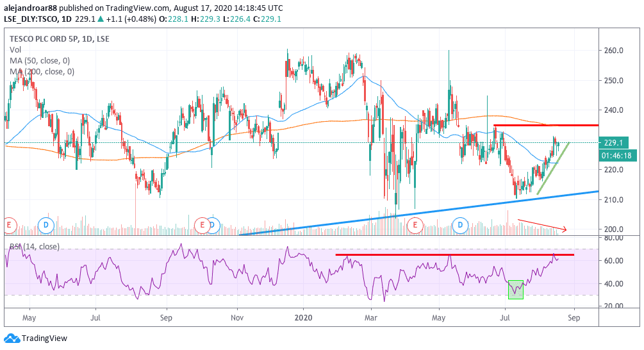644x350 pixels.
Task: Click the 210.0 price axis value
Action: (x=613, y=199)
